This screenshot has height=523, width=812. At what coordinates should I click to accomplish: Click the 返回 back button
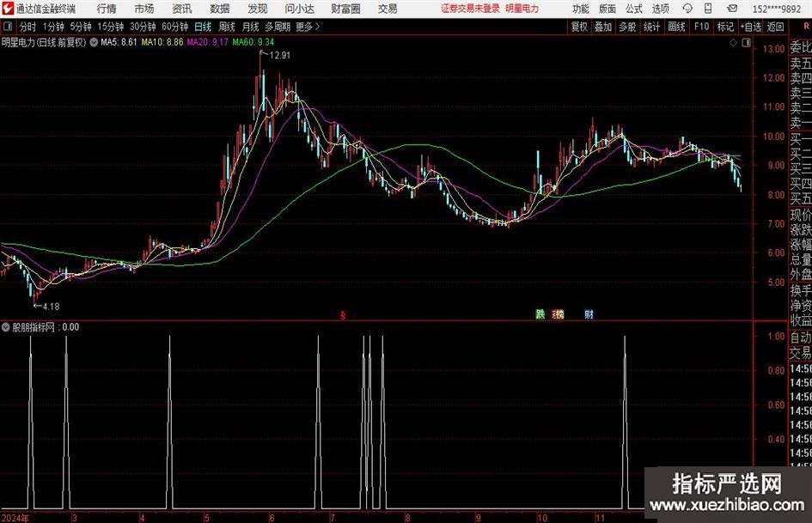coord(776,27)
